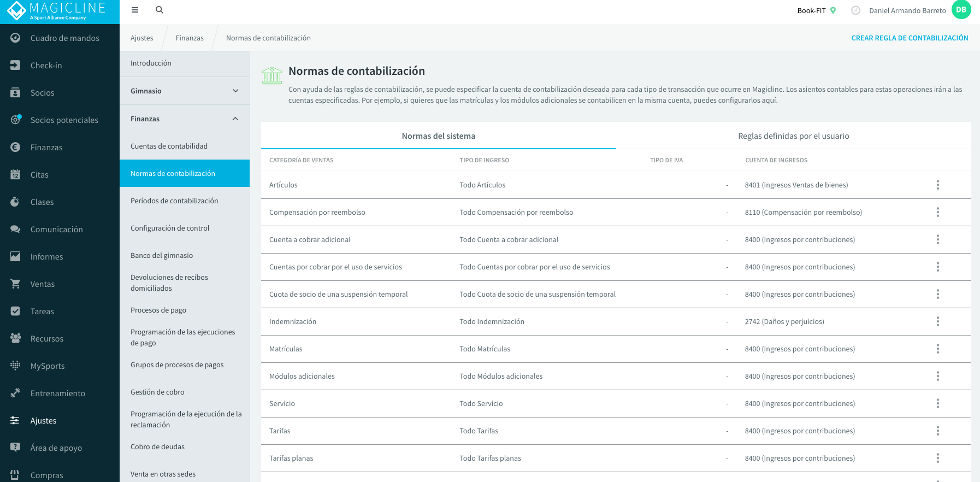
Task: Open options for Cuota de socio suspensión temporal row
Action: 938,294
